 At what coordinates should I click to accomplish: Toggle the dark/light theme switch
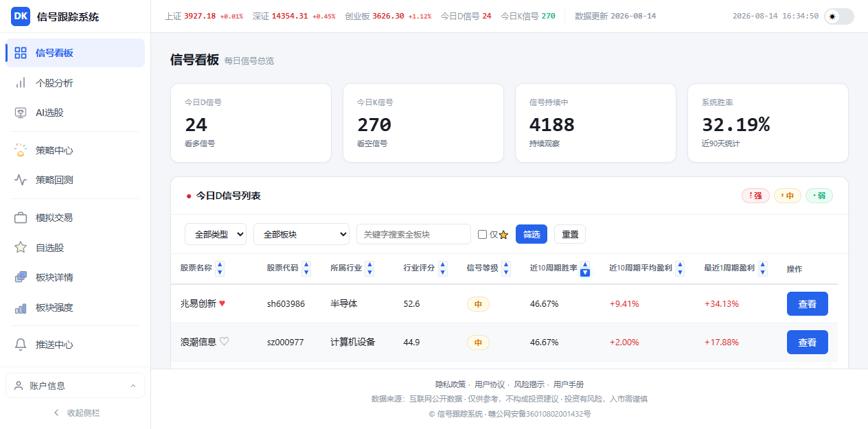coord(839,16)
